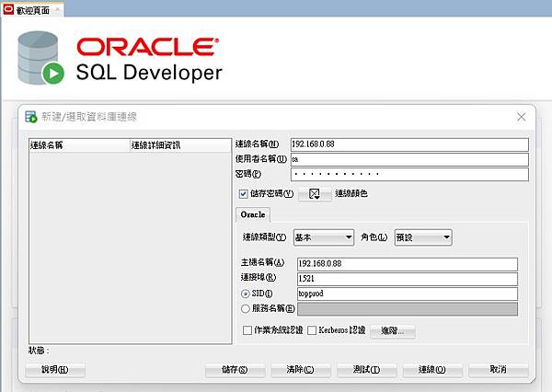This screenshot has width=552, height=392.
Task: Click the 進階... button
Action: tap(393, 331)
